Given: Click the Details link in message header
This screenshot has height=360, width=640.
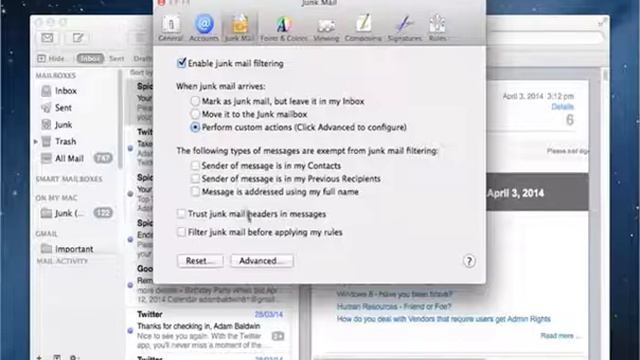Looking at the screenshot, I should pos(562,107).
